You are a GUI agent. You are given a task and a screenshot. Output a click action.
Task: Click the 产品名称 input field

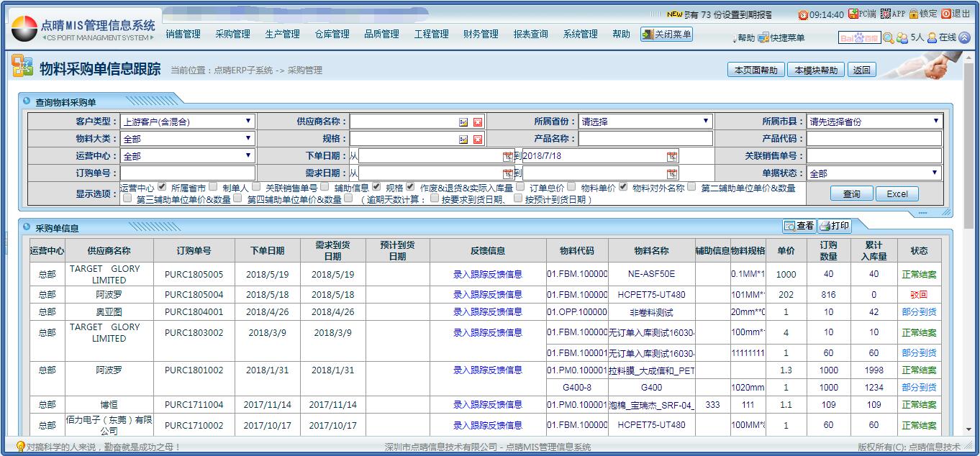645,139
